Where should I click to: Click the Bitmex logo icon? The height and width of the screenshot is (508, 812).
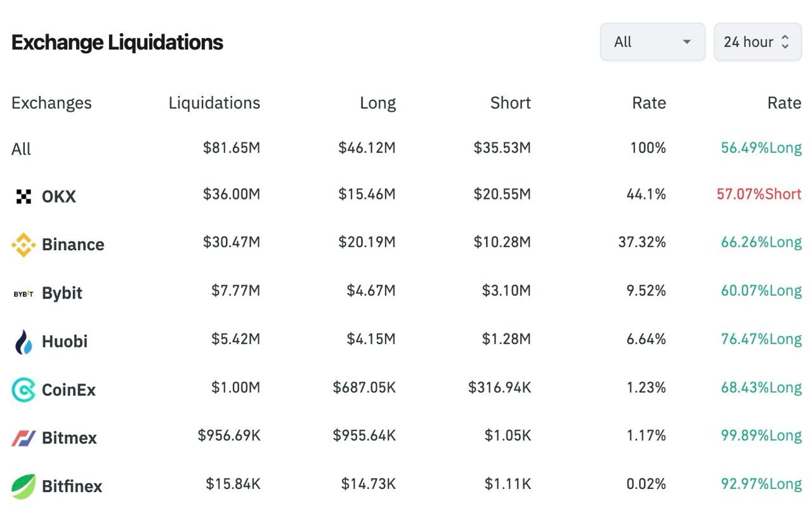click(23, 438)
